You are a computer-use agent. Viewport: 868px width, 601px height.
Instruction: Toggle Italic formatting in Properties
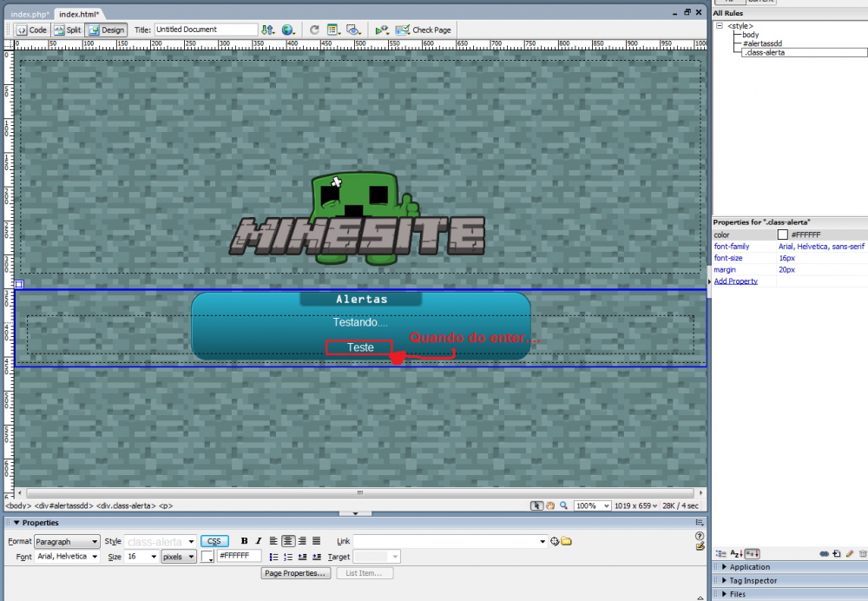(258, 541)
